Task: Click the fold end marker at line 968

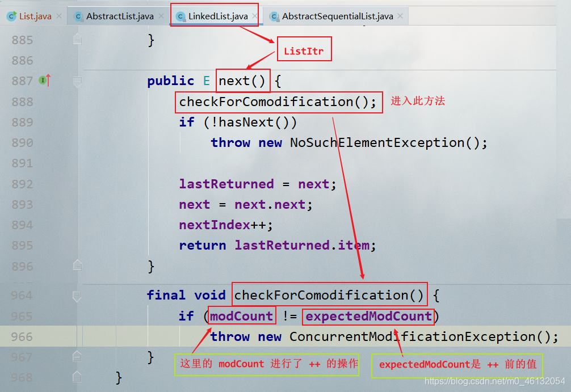Action: [x=77, y=376]
